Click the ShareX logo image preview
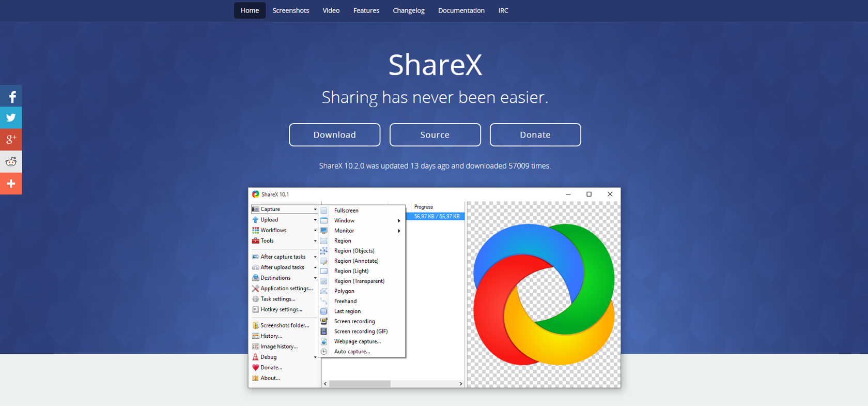Screen dimensions: 868x406 [544, 294]
